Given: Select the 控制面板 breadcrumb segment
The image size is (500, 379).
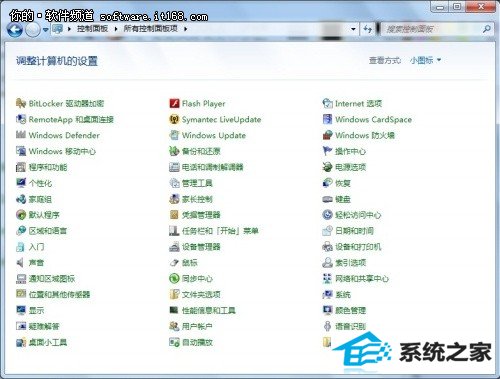Looking at the screenshot, I should [x=92, y=29].
